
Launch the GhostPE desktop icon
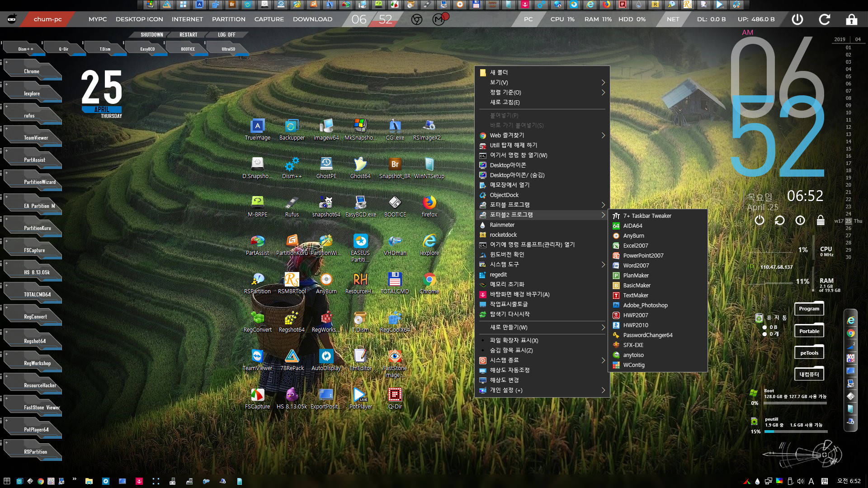tap(326, 168)
